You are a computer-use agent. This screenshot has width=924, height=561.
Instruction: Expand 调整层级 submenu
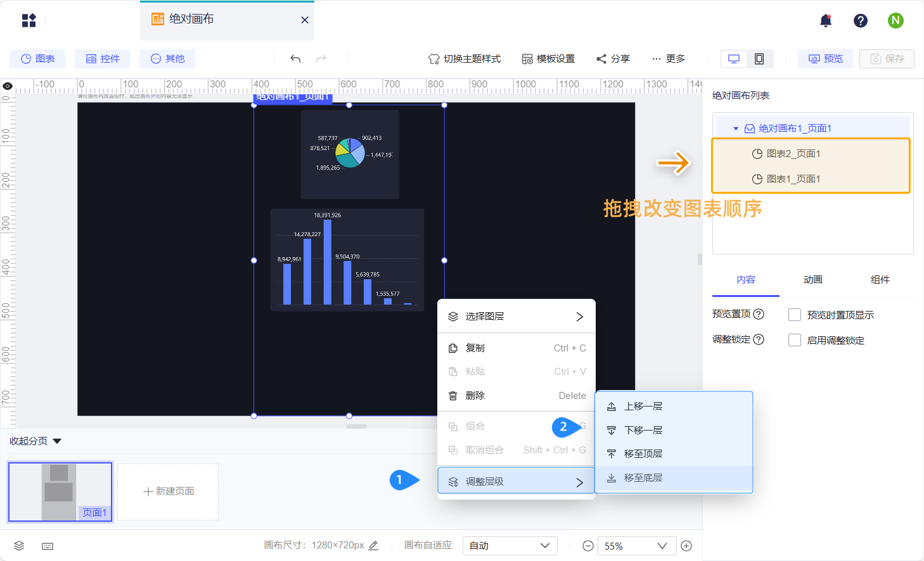pos(516,482)
